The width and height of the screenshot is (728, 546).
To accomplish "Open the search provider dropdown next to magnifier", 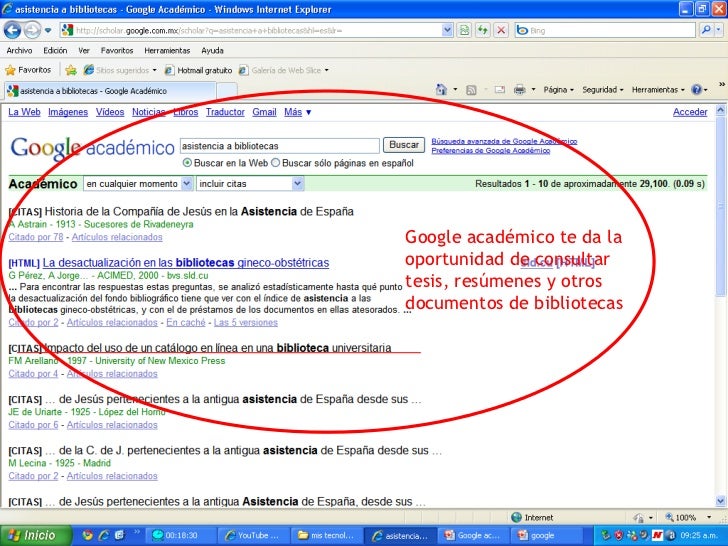I will pos(718,31).
